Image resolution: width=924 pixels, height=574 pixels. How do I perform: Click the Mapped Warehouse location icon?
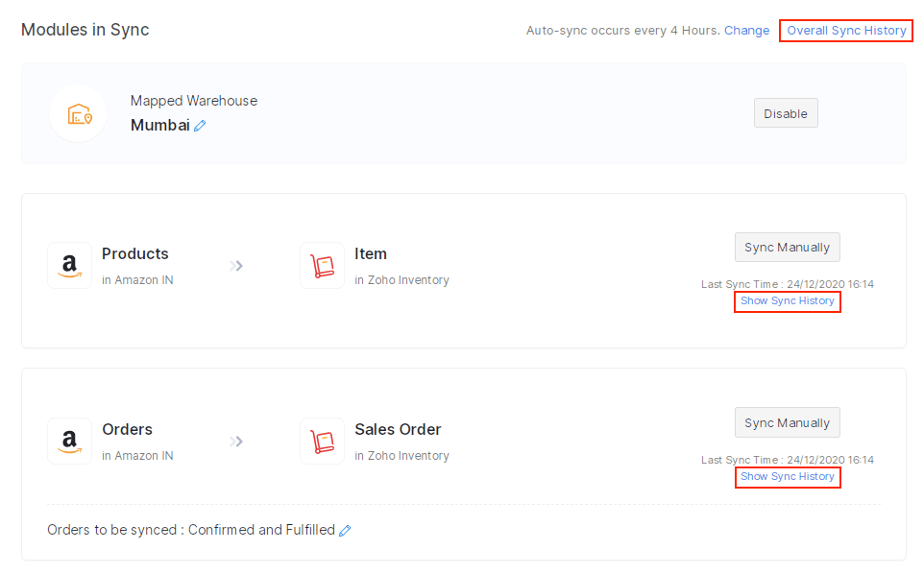tap(78, 113)
